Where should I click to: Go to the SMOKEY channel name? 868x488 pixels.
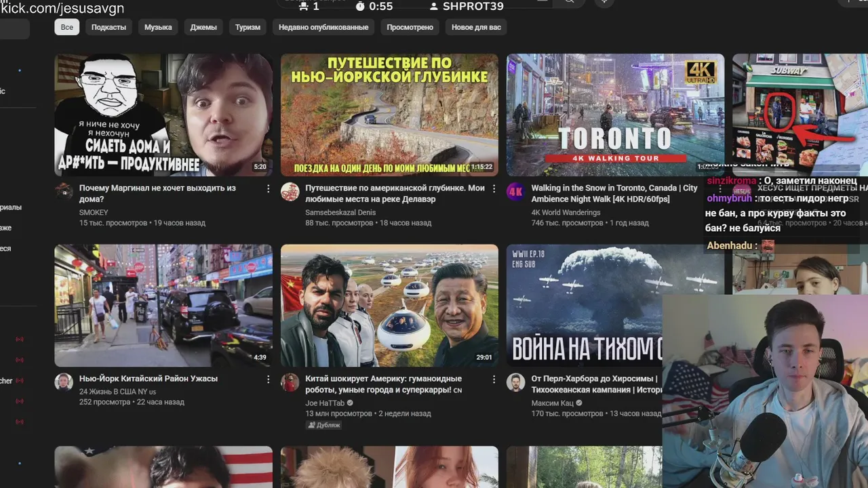pos(94,212)
